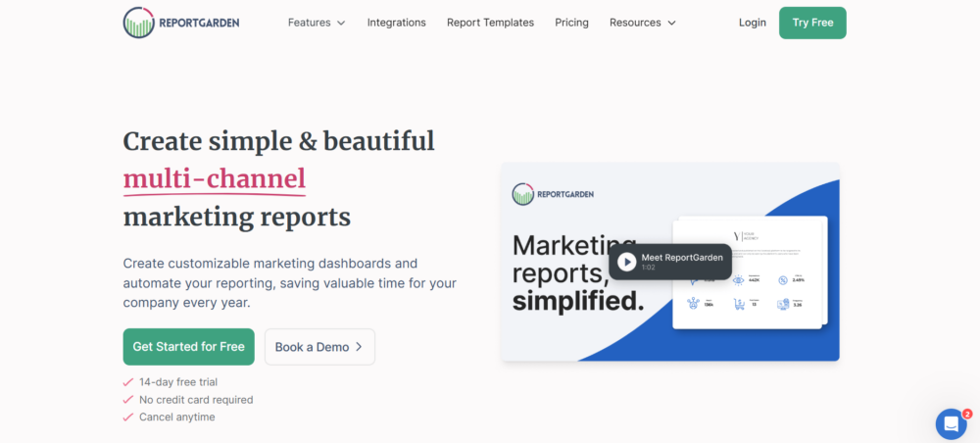Click the Login link
The height and width of the screenshot is (443, 980).
click(752, 23)
